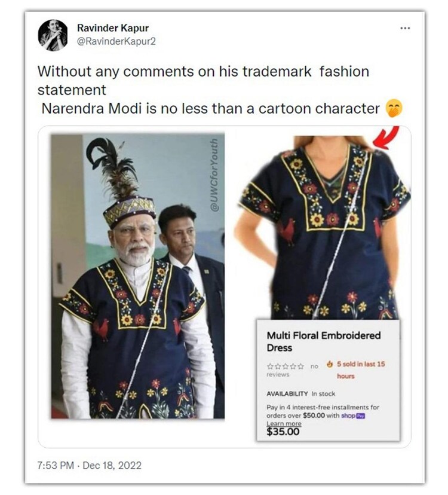Toggle the fourth rating star
Image resolution: width=448 pixels, height=495 pixels.
(294, 366)
